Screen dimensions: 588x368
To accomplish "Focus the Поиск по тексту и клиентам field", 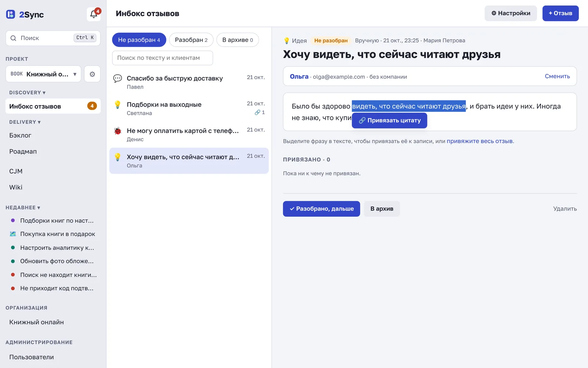I will (x=162, y=58).
